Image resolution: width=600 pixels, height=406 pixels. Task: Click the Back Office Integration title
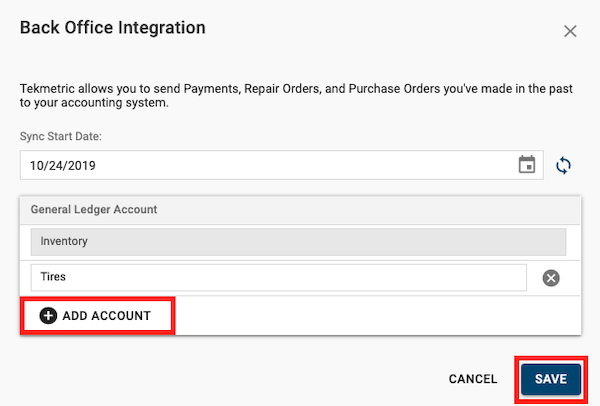coord(112,28)
